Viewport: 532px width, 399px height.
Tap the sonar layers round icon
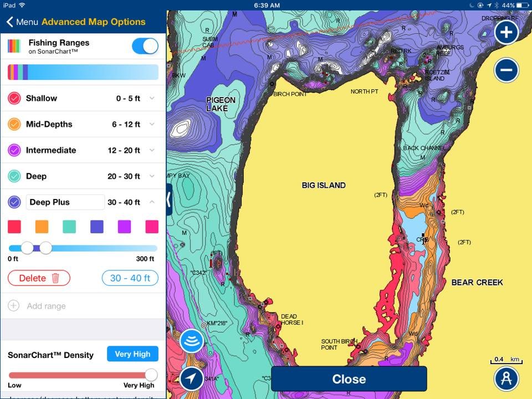pos(191,341)
